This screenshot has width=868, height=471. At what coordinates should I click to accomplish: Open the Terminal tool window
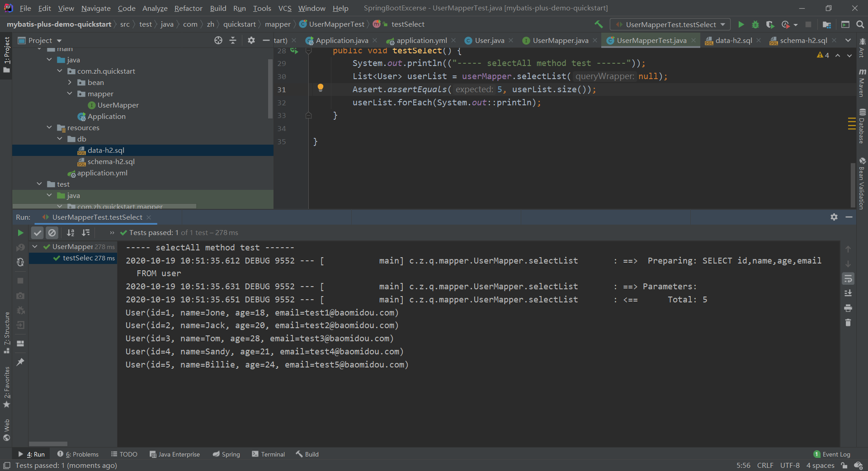pos(269,454)
